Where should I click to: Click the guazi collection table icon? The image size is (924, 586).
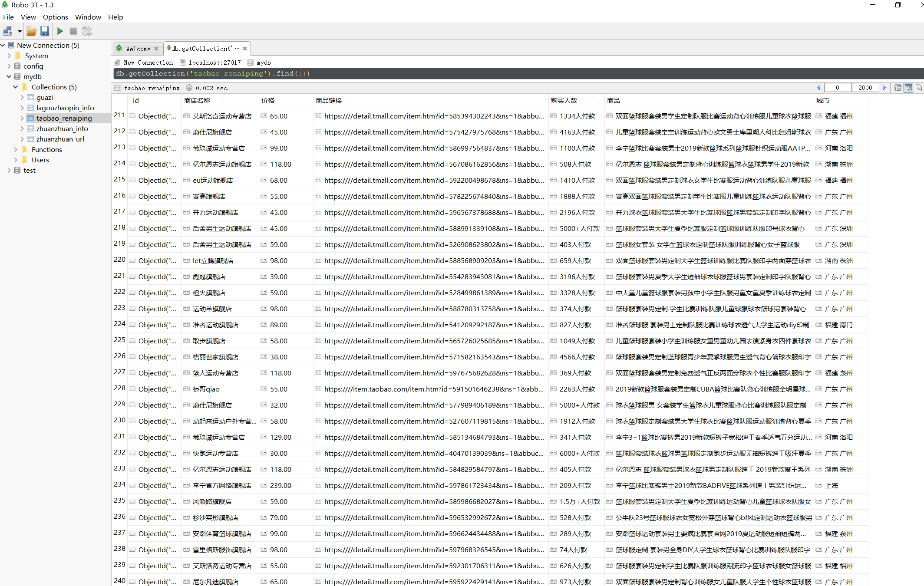tap(30, 97)
